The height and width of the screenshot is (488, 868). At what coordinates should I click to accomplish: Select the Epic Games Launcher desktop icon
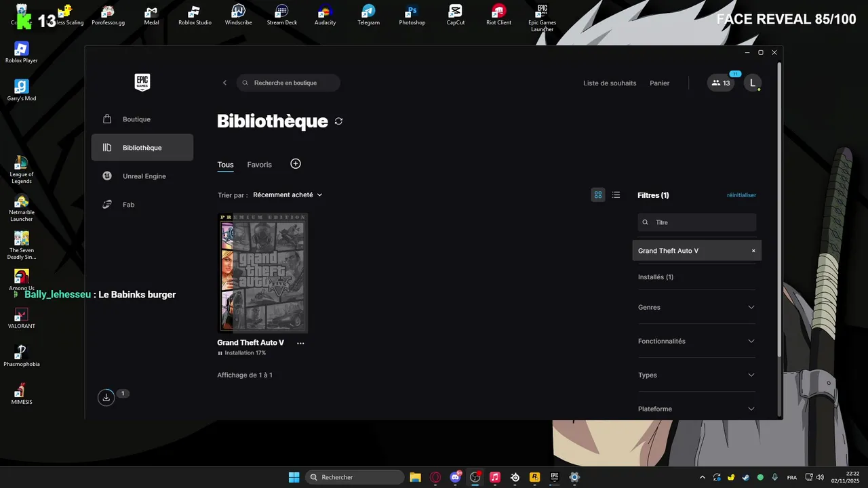[x=542, y=18]
